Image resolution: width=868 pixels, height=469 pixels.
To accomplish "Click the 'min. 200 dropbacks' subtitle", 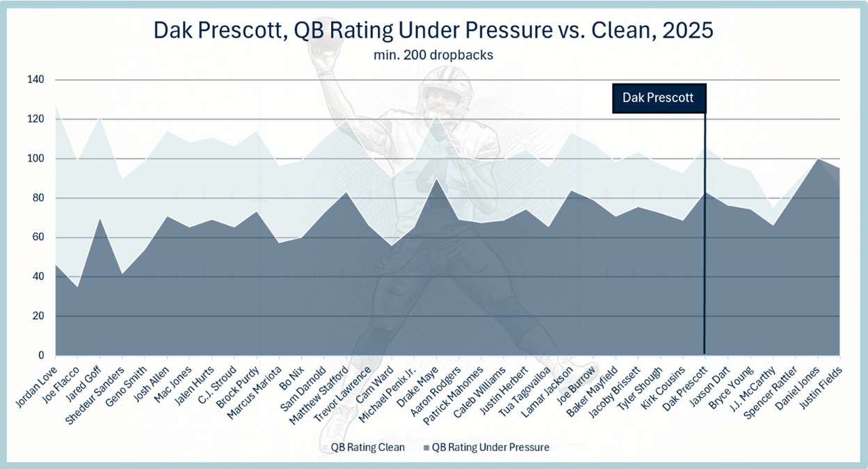I will (x=433, y=55).
